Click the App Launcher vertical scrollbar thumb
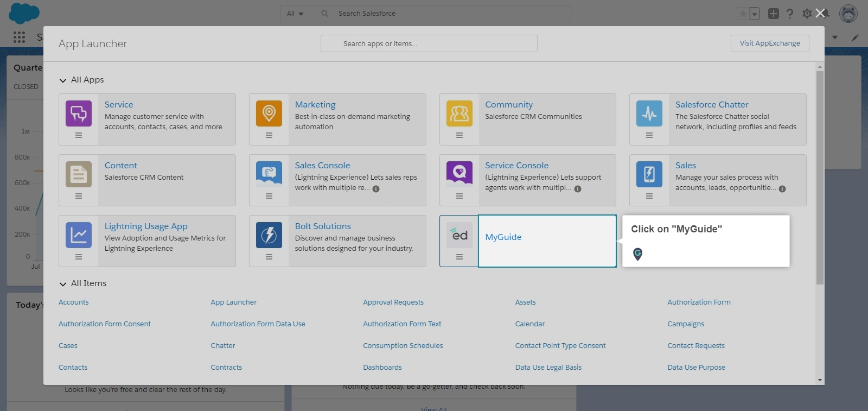 pyautogui.click(x=820, y=178)
